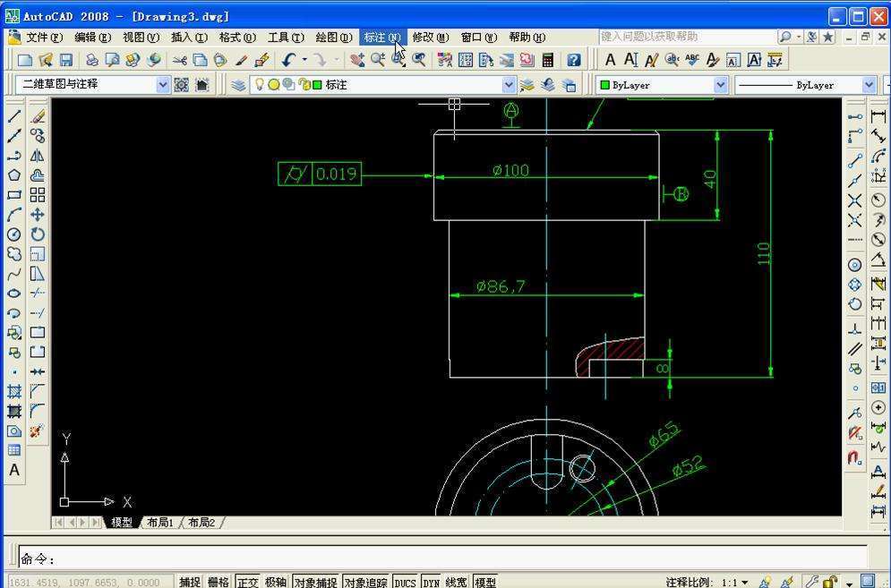Toggle 正交 ortho mode in status bar
Screen dimensions: 891x588
point(247,582)
